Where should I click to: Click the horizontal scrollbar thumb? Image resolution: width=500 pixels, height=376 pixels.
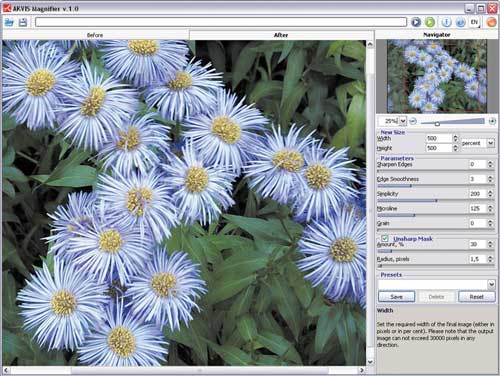200,370
